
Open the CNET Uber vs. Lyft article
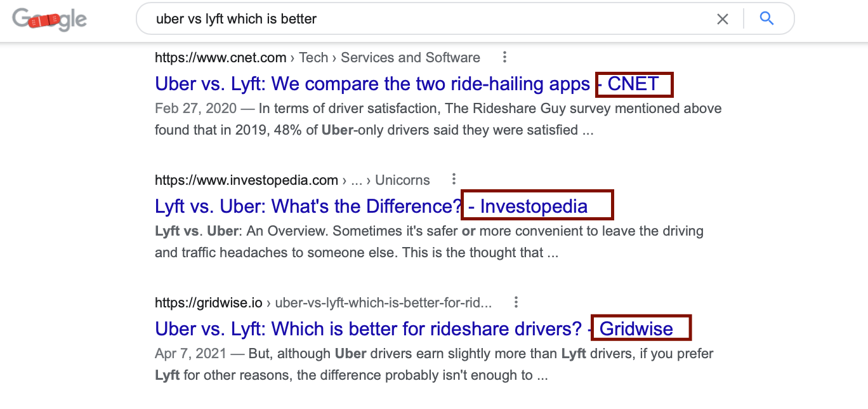tap(372, 84)
